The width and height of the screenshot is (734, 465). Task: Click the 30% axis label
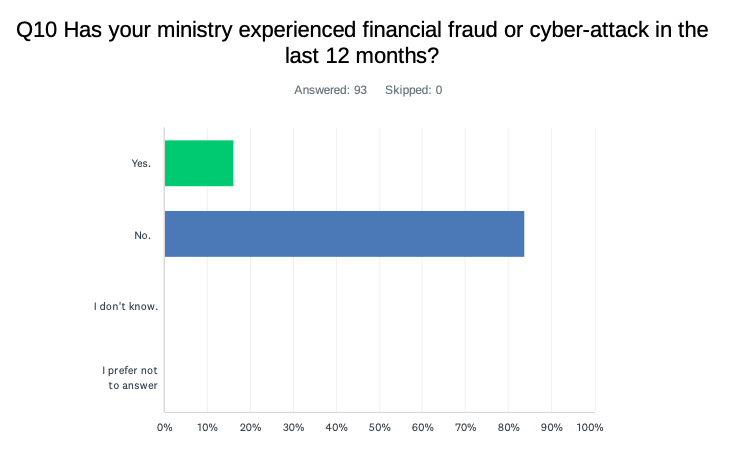pyautogui.click(x=294, y=428)
